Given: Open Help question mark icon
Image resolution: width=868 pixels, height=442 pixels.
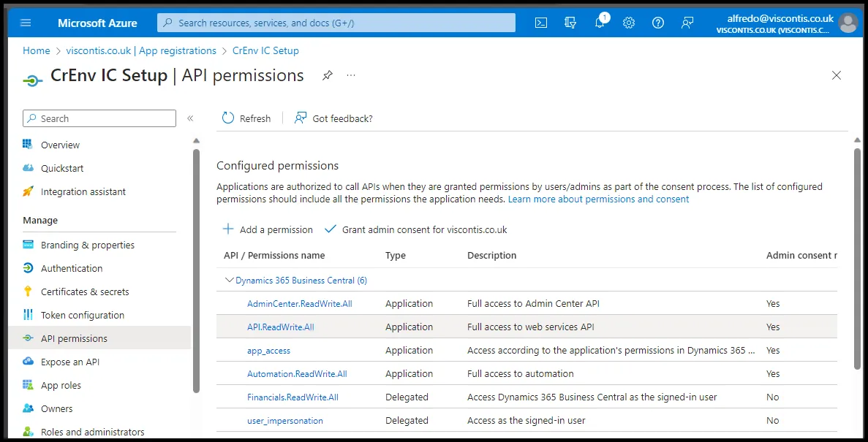Looking at the screenshot, I should [x=657, y=23].
